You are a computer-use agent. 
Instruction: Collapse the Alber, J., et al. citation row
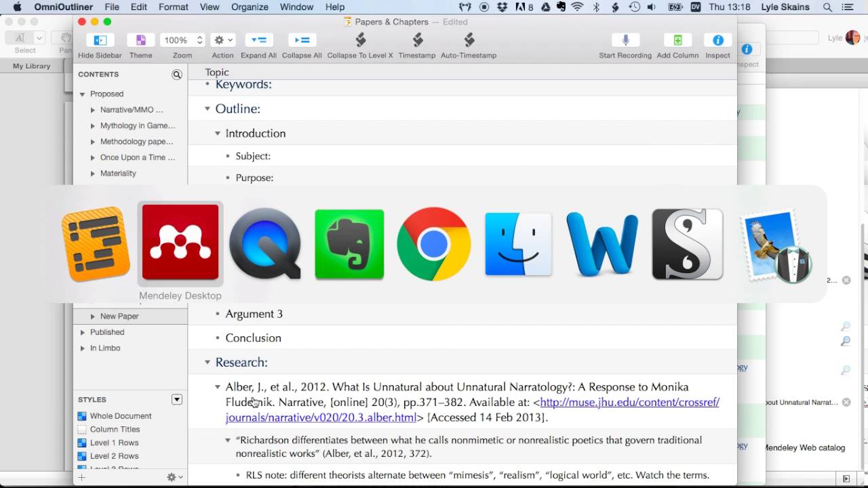pyautogui.click(x=218, y=387)
